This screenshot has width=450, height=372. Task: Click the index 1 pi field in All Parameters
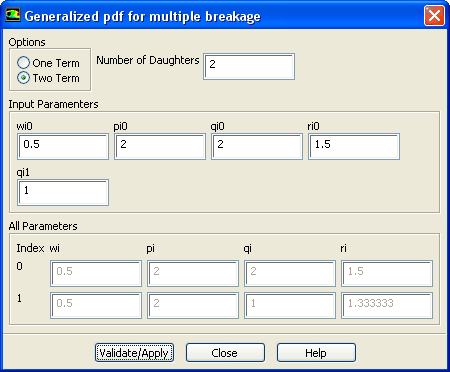point(193,306)
